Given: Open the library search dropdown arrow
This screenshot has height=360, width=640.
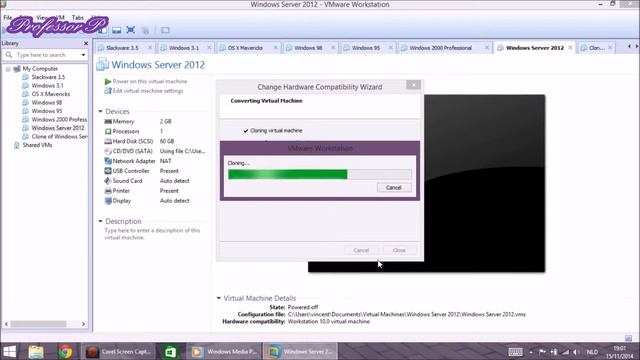Looking at the screenshot, I should point(83,55).
